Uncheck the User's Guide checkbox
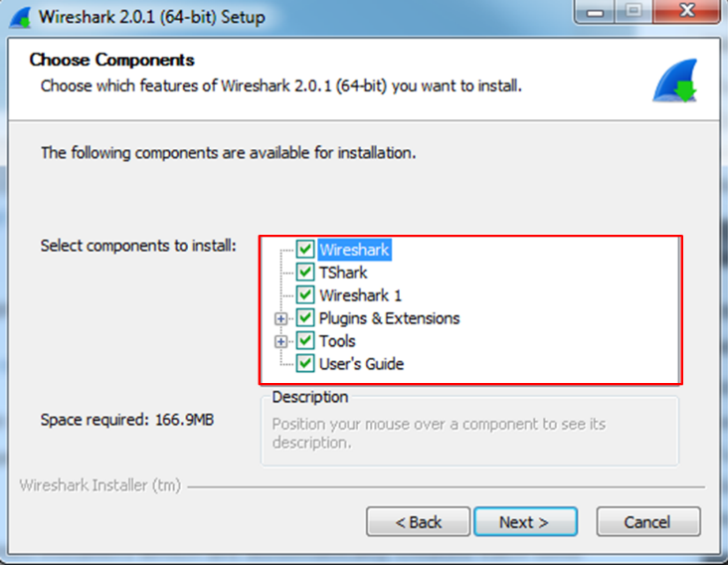This screenshot has height=565, width=728. (x=305, y=363)
